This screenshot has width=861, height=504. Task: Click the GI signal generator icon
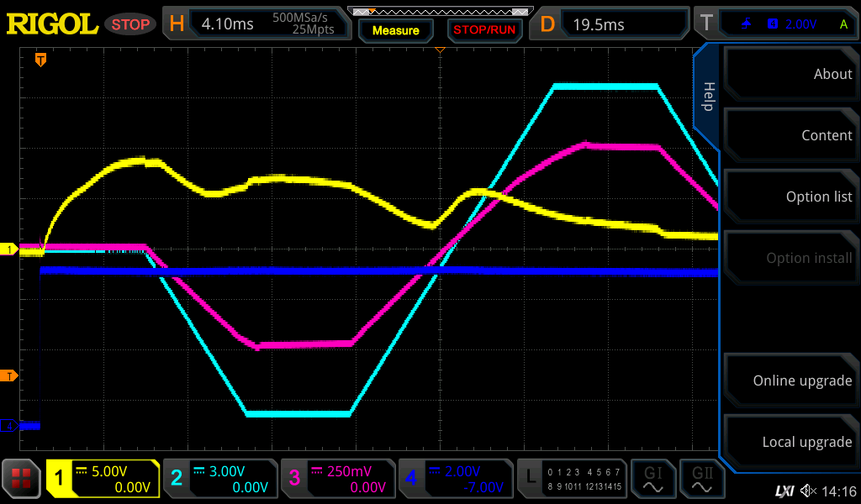(x=653, y=479)
